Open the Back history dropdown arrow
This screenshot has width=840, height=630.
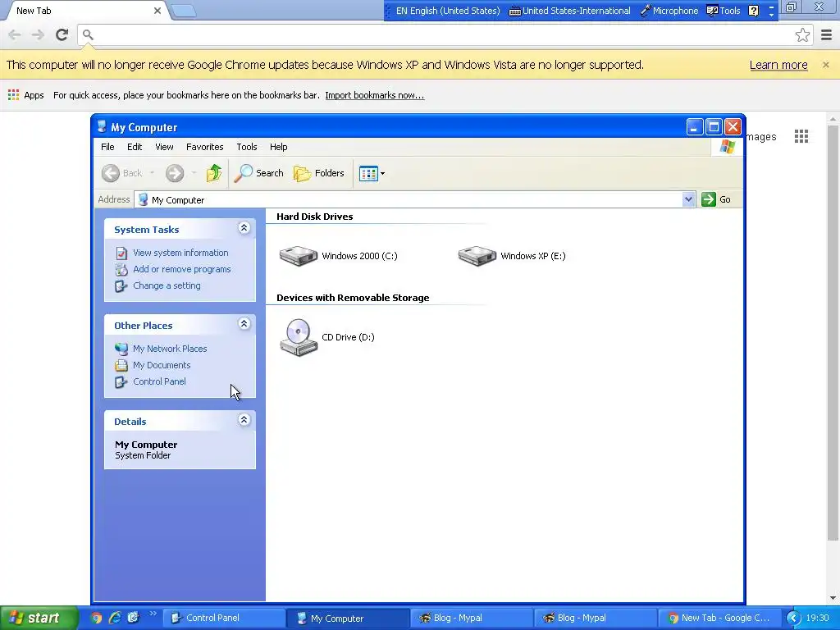(x=152, y=173)
